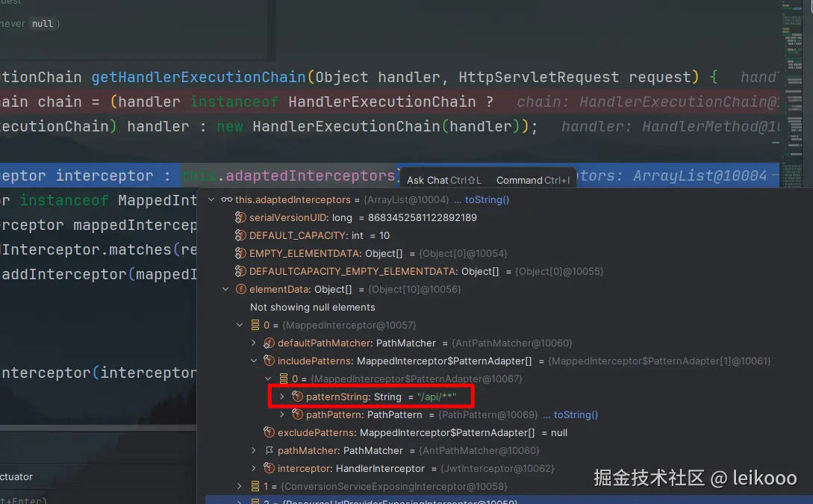Viewport: 813px width, 504px height.
Task: Collapse element 0 MappedInterceptor@10057
Action: coord(240,325)
